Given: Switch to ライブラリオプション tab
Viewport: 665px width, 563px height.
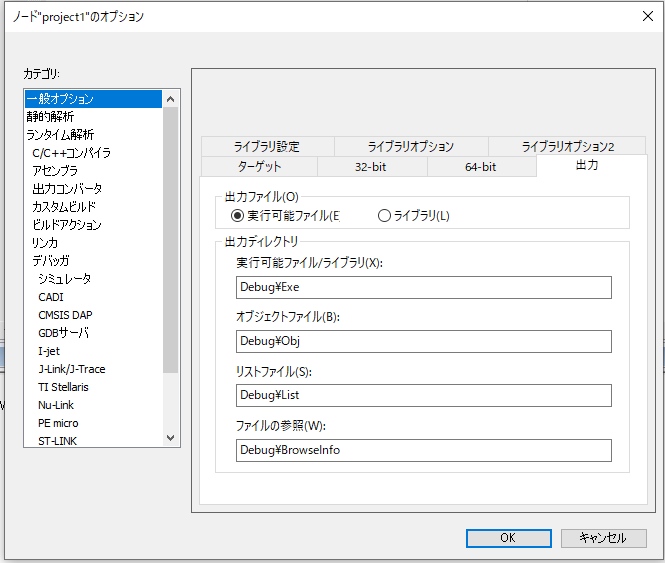Looking at the screenshot, I should 411,146.
